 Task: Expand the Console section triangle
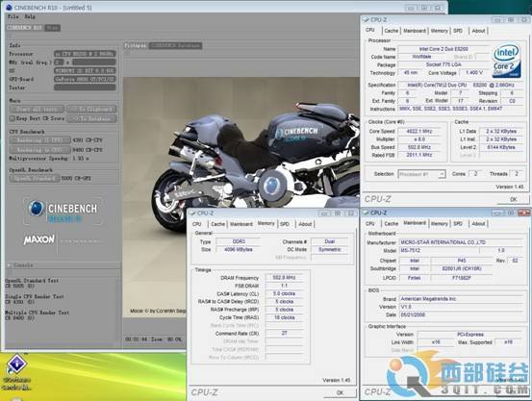9,265
